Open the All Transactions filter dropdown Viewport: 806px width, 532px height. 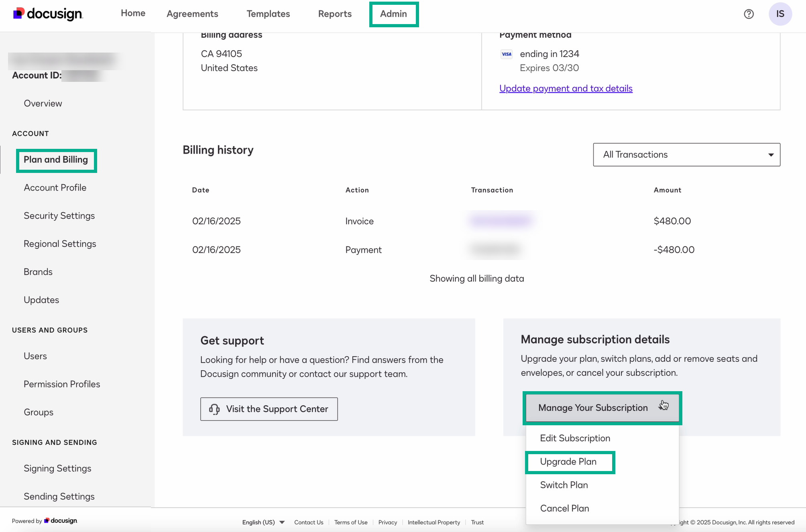pyautogui.click(x=686, y=154)
